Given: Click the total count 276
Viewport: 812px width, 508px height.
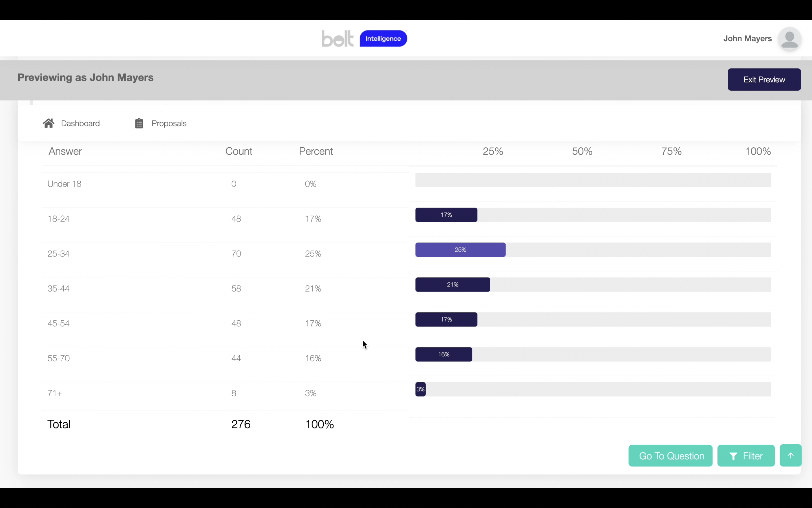Looking at the screenshot, I should (241, 424).
